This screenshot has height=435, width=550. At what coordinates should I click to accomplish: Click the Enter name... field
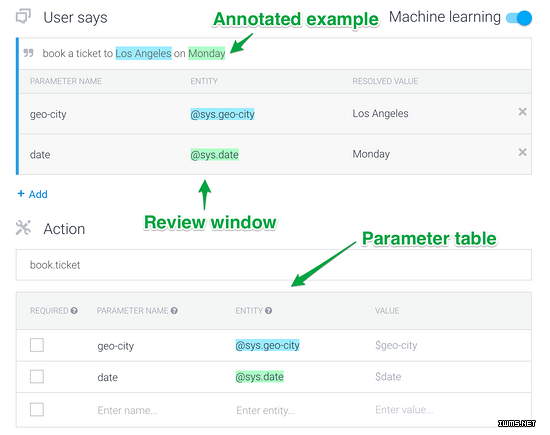click(x=127, y=410)
